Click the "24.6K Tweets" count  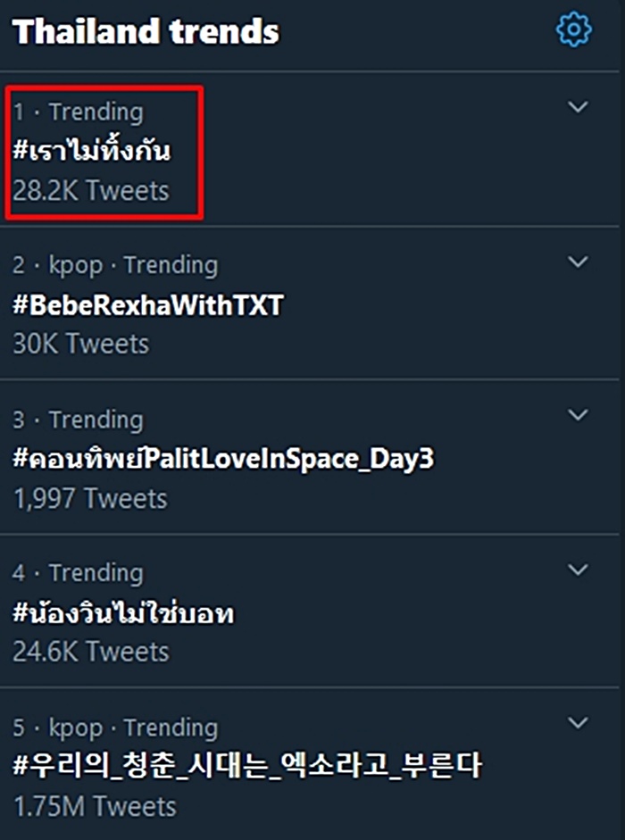pos(91,652)
